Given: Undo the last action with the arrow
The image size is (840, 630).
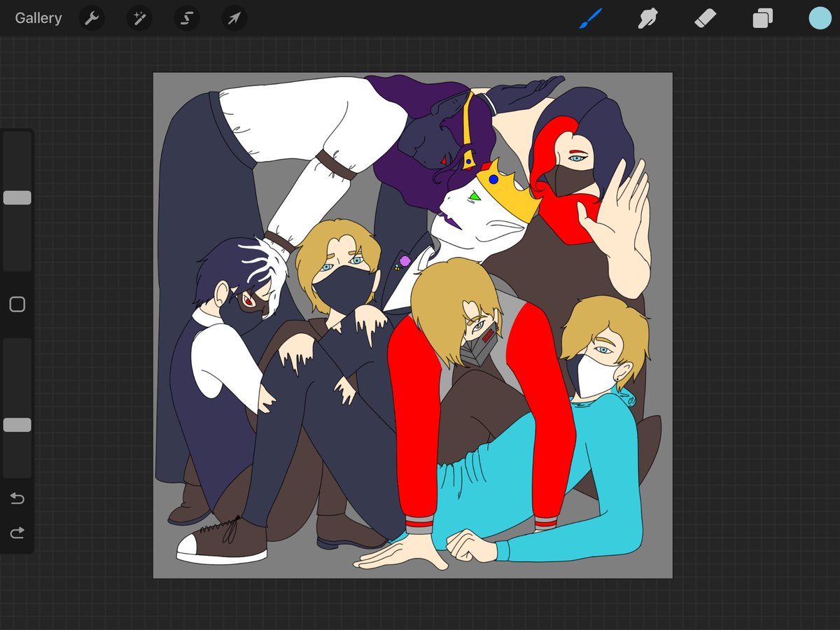Looking at the screenshot, I should (17, 498).
